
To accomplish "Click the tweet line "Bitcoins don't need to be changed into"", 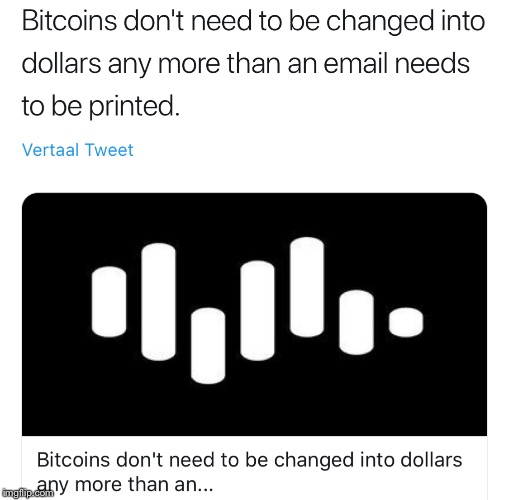I will (x=253, y=21).
